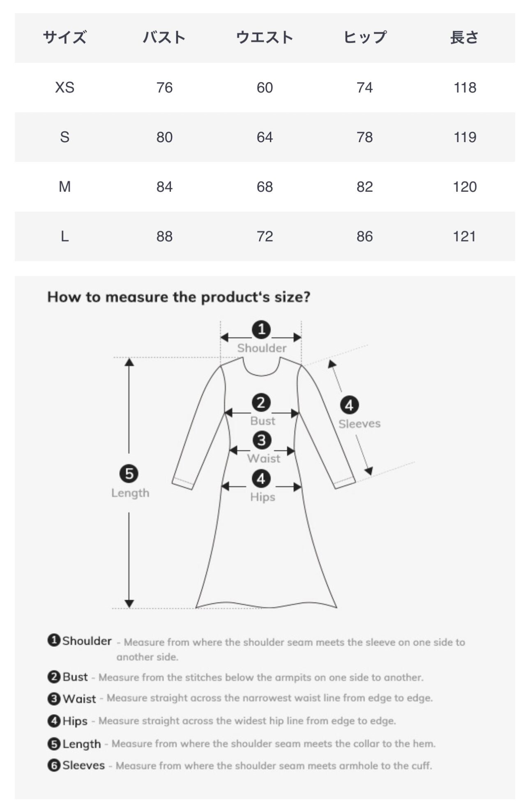
Task: Click the number 6 bullet beside the Sleeves description
Action: 54,765
